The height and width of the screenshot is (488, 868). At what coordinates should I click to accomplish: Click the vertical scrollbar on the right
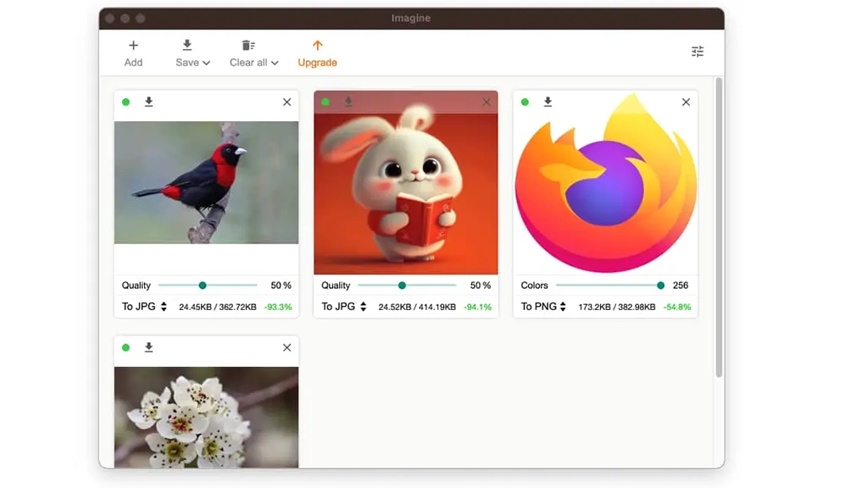coord(719,229)
